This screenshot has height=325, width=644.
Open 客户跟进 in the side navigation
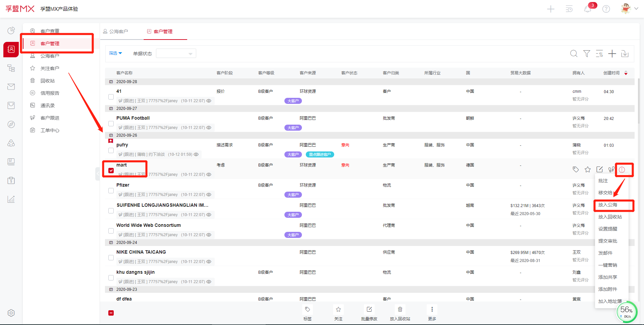tap(50, 118)
